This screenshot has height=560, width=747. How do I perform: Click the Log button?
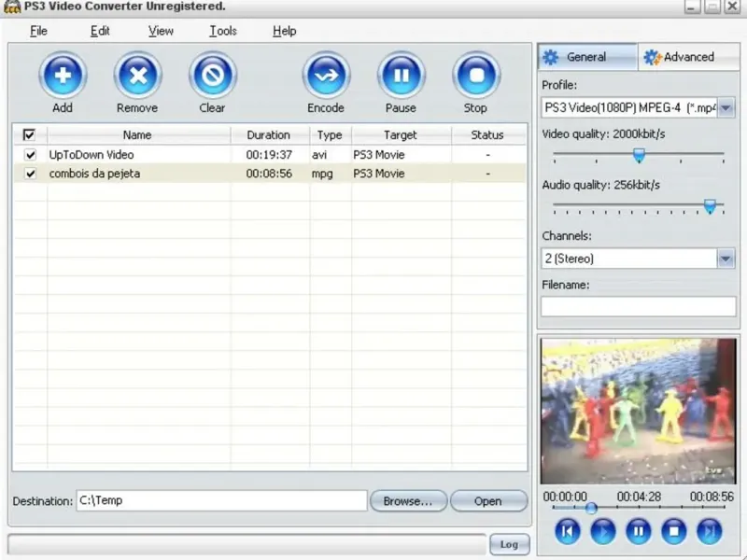pyautogui.click(x=509, y=544)
